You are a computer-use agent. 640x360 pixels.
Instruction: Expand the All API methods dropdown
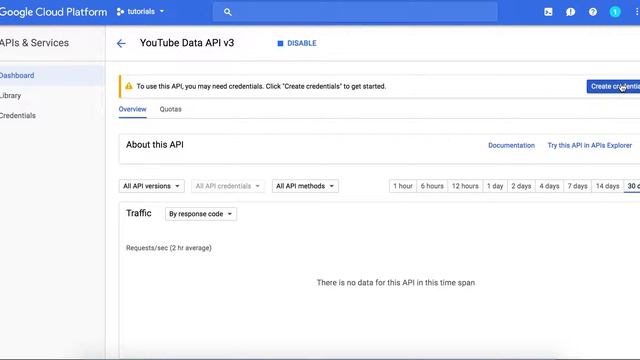pos(305,186)
